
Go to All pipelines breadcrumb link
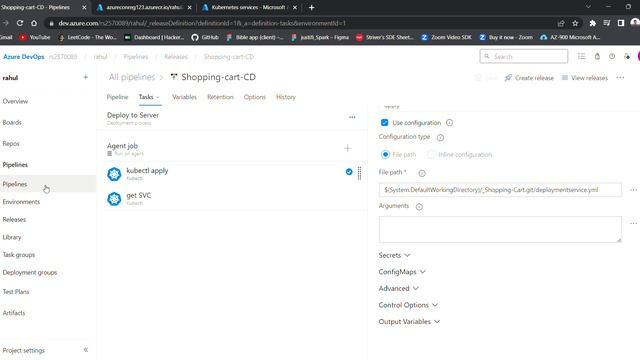coord(131,77)
